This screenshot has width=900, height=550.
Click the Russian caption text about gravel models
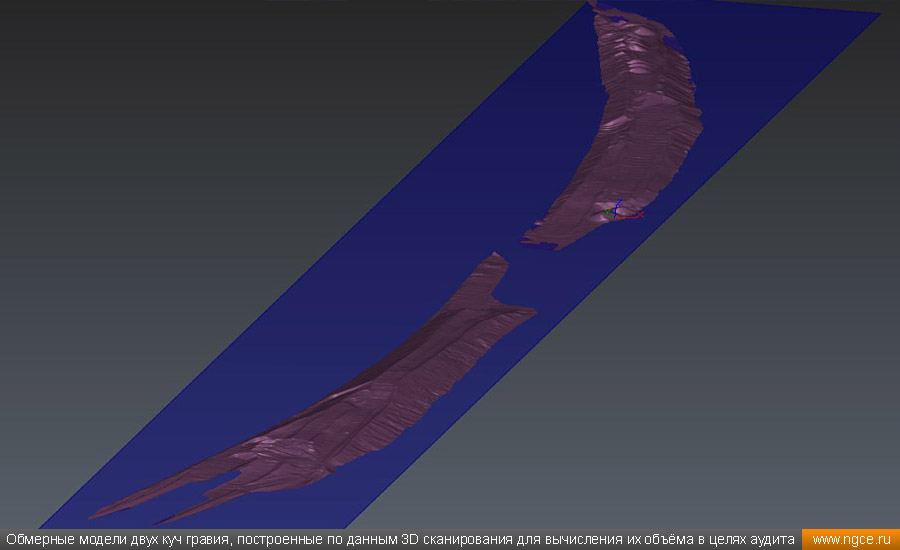click(400, 540)
